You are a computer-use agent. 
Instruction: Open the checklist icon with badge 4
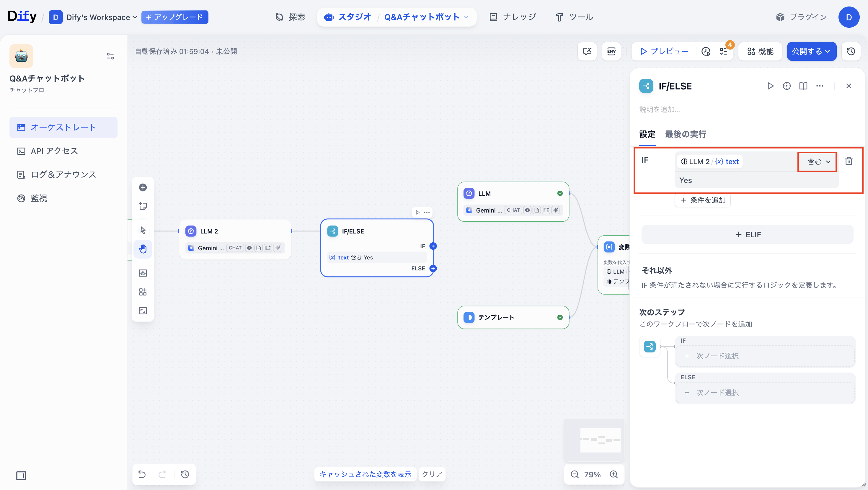tap(724, 51)
